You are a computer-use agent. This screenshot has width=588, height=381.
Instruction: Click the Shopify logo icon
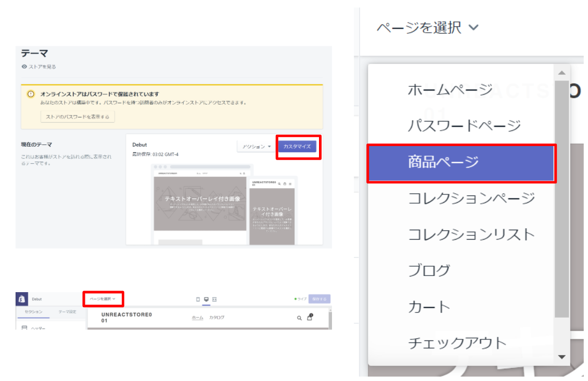22,299
